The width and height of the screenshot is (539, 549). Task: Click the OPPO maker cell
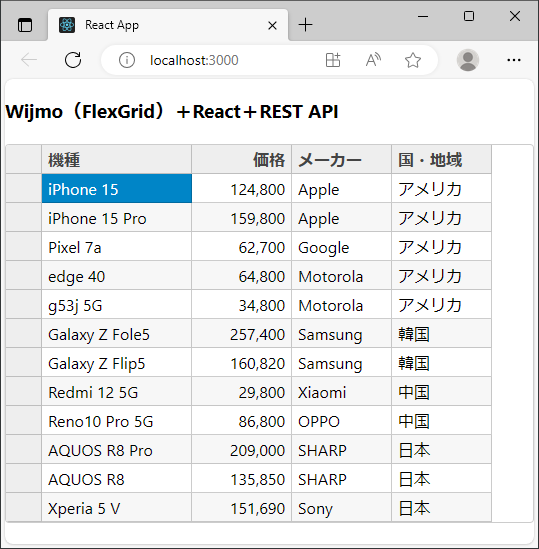tap(341, 421)
